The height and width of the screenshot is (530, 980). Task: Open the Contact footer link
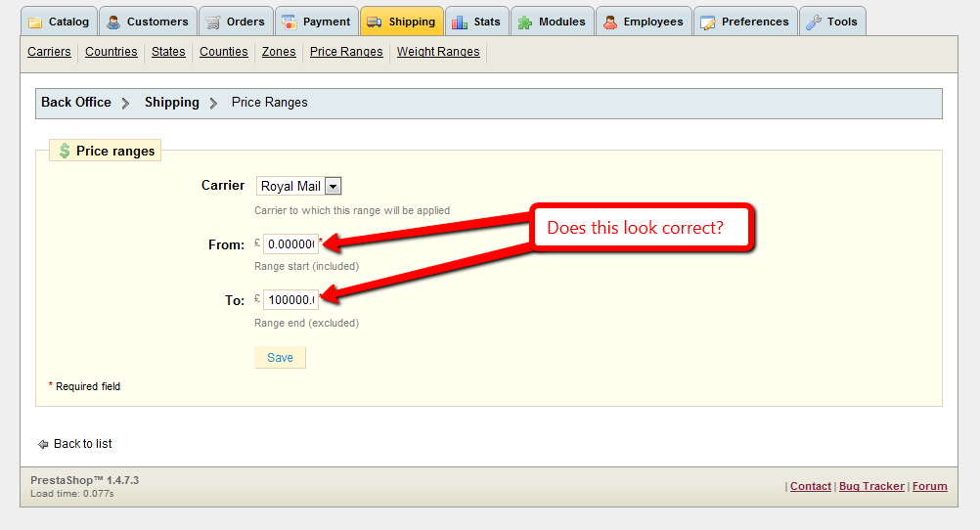[x=811, y=486]
